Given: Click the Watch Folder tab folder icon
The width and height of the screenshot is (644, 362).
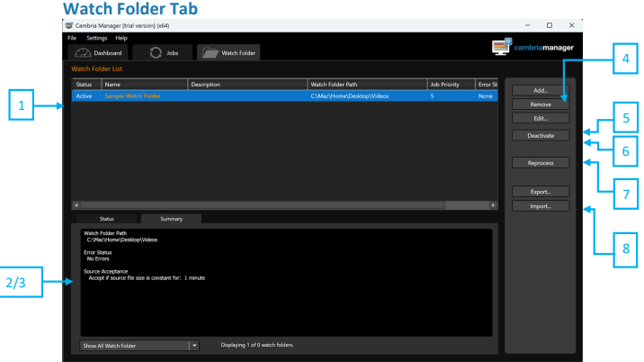Looking at the screenshot, I should (210, 52).
